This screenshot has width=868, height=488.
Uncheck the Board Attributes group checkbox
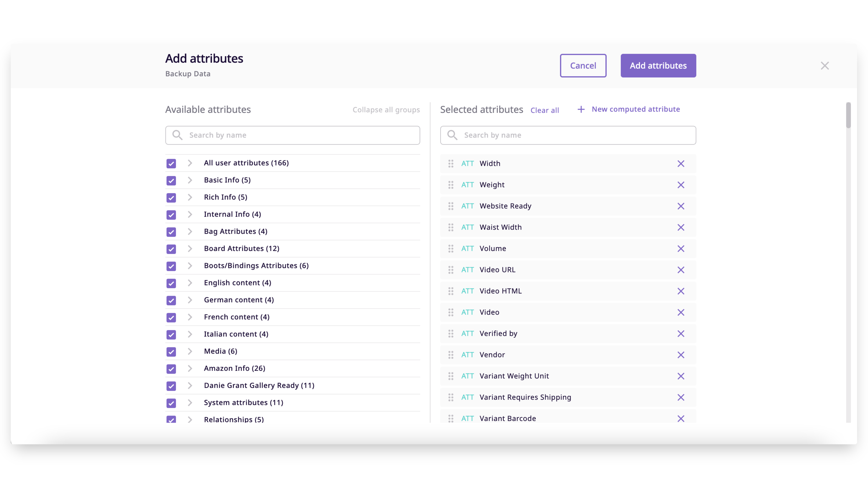(x=171, y=249)
